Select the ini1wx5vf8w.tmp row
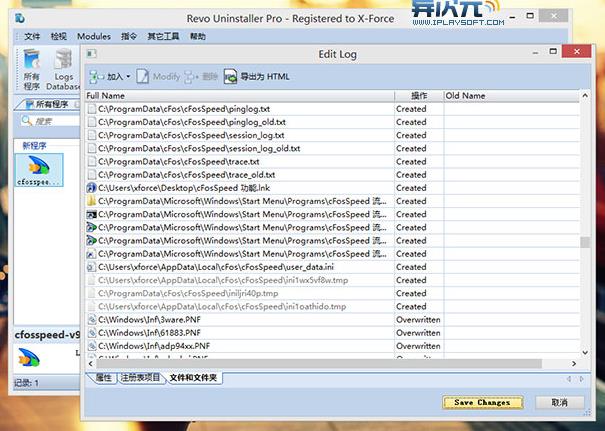605x431 pixels. (332, 280)
